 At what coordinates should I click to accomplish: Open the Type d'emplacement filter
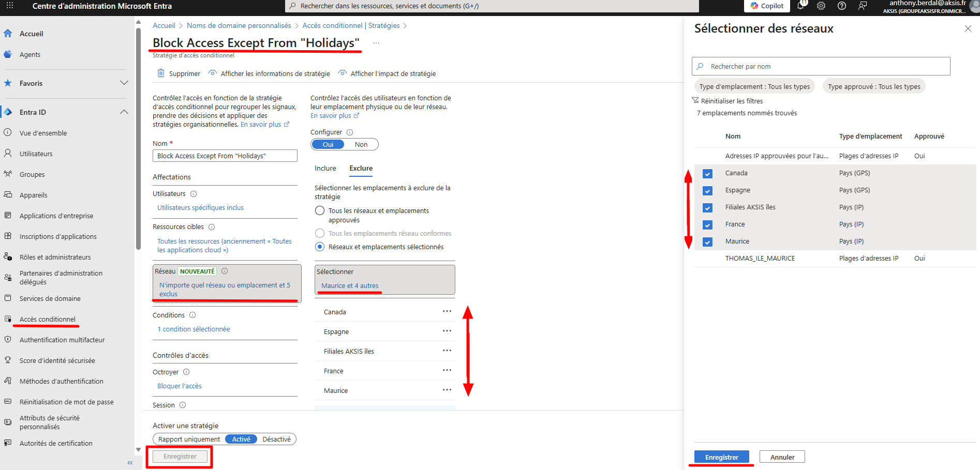coord(754,86)
